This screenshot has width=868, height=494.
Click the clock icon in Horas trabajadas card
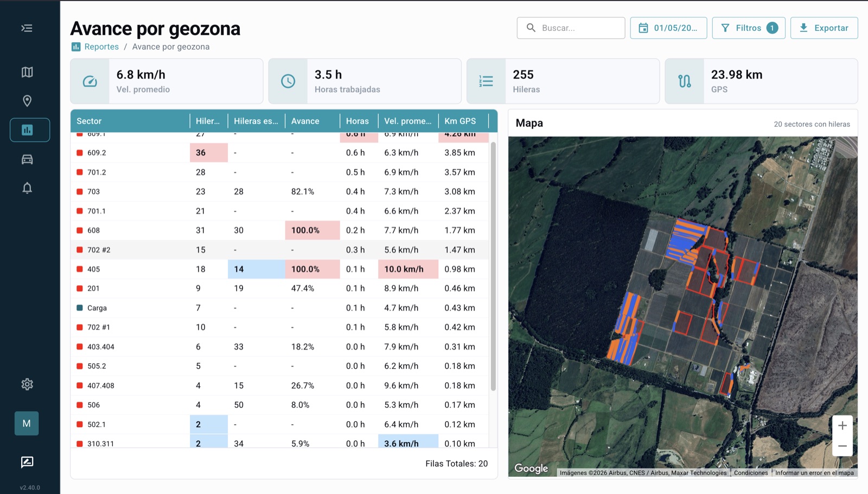(288, 81)
